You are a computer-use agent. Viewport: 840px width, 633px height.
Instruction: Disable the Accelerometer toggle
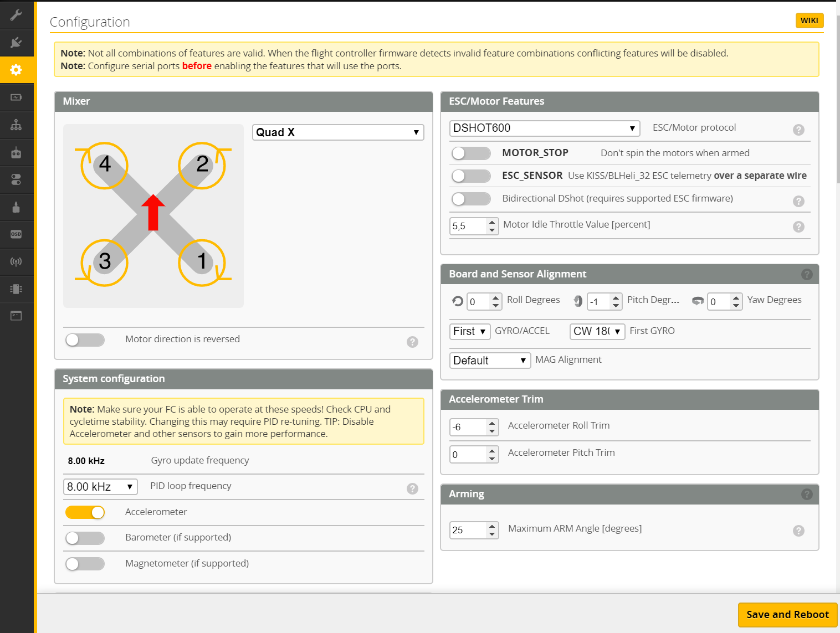coord(85,512)
